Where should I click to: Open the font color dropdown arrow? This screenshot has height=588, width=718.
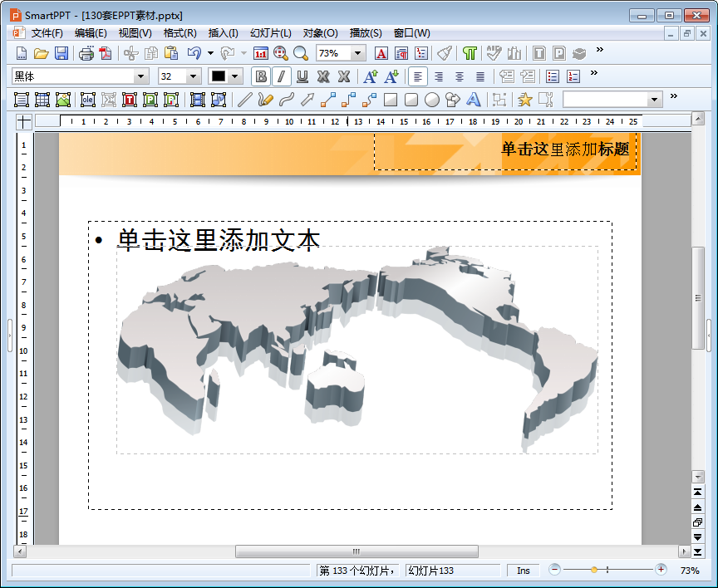pyautogui.click(x=235, y=76)
